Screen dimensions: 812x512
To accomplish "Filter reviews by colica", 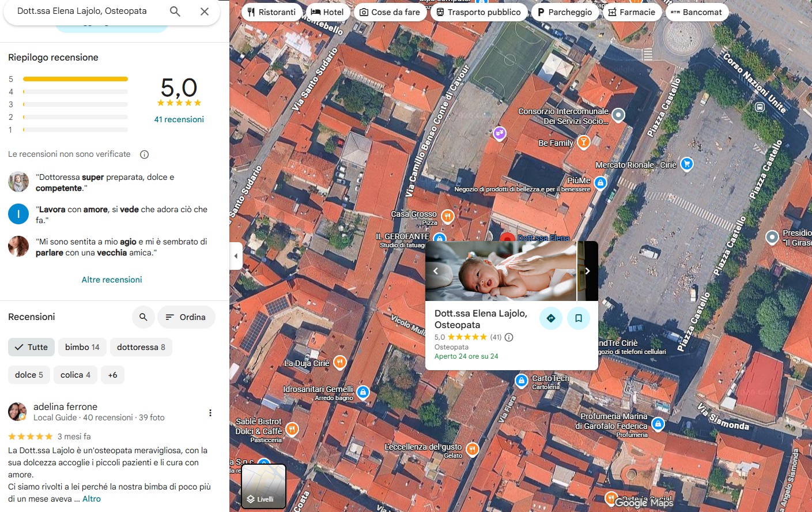I will 75,375.
